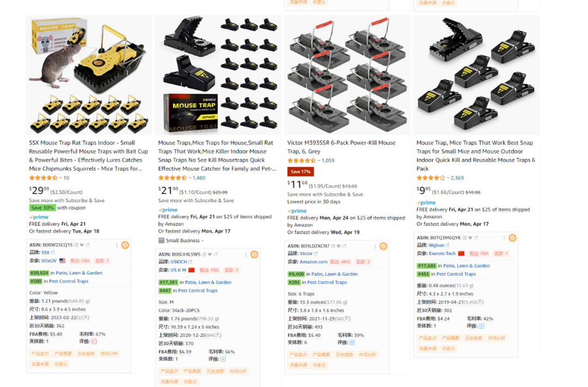Screen dimensions: 588x387
Task: Favorite ASIN B08LV4LSW5 using heart icon
Action: click(x=210, y=255)
